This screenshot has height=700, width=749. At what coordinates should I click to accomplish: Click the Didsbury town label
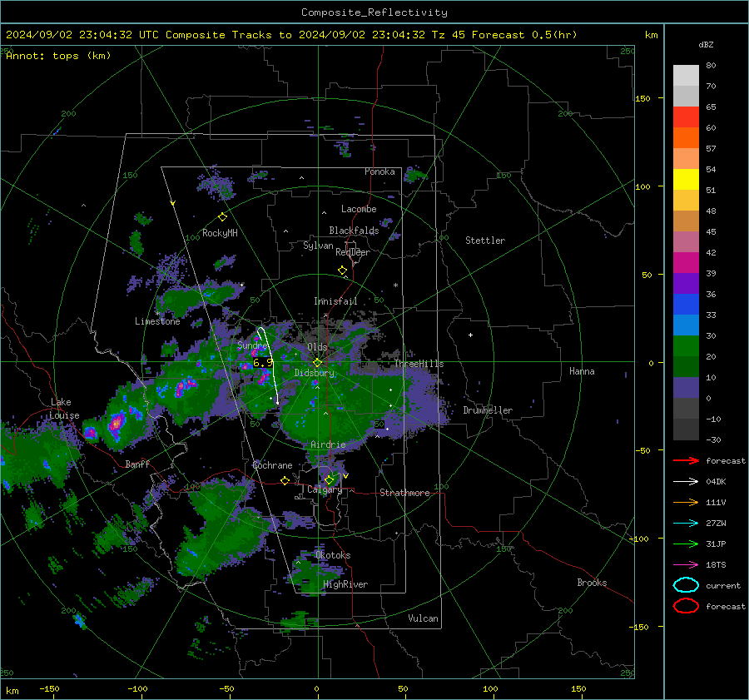[314, 373]
